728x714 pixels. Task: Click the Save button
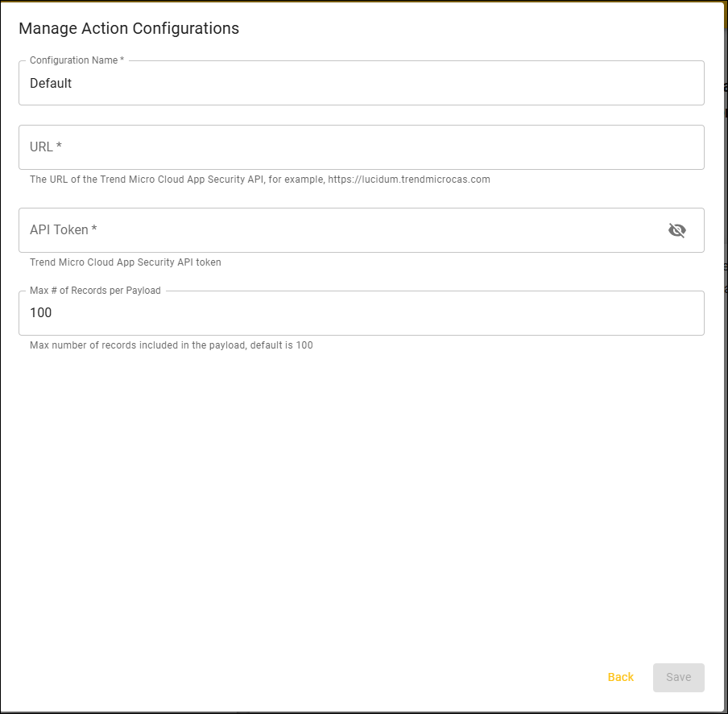(678, 677)
